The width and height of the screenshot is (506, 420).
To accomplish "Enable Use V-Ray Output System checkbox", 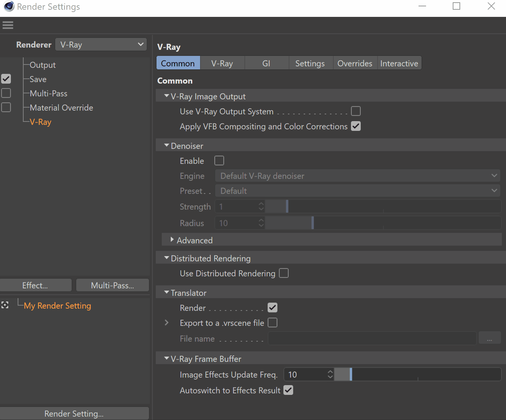I will (356, 111).
